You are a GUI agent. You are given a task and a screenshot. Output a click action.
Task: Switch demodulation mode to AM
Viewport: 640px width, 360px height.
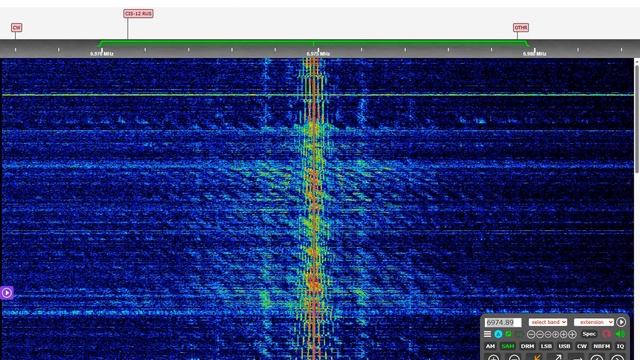pos(490,346)
